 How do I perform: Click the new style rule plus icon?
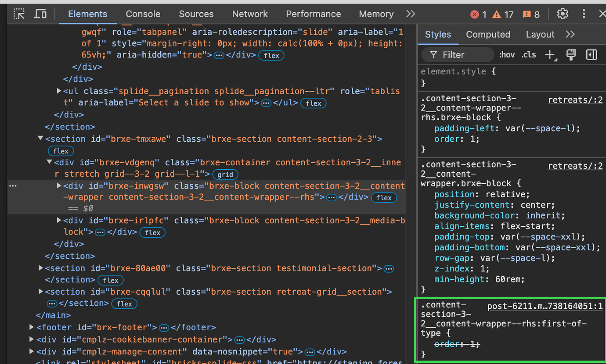coord(550,54)
